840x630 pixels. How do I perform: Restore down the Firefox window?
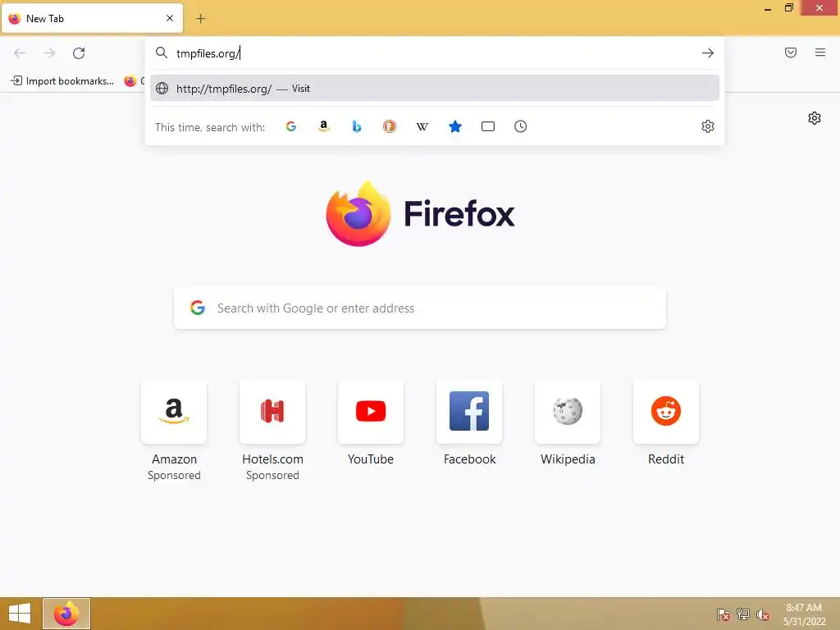[x=788, y=8]
